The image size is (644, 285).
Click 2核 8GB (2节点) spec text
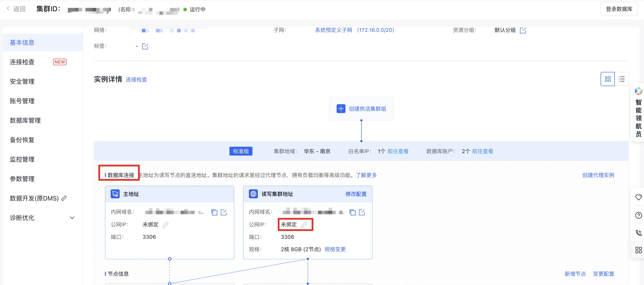[x=301, y=249]
